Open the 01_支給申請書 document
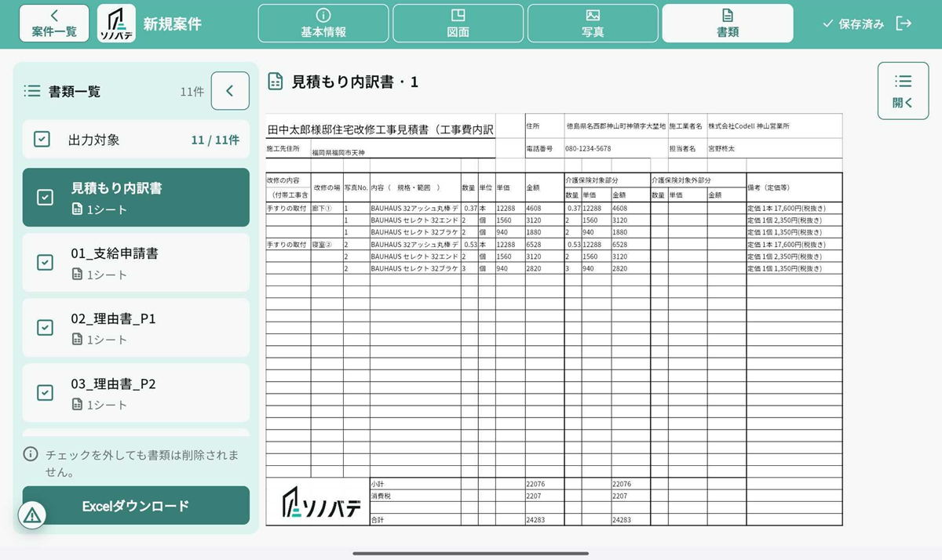This screenshot has height=560, width=942. pos(136,263)
